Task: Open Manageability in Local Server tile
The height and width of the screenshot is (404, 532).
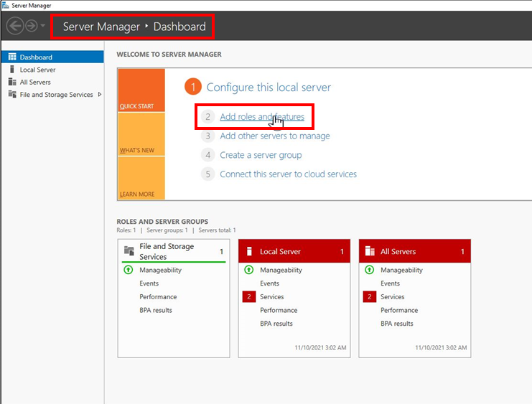Action: click(x=281, y=270)
